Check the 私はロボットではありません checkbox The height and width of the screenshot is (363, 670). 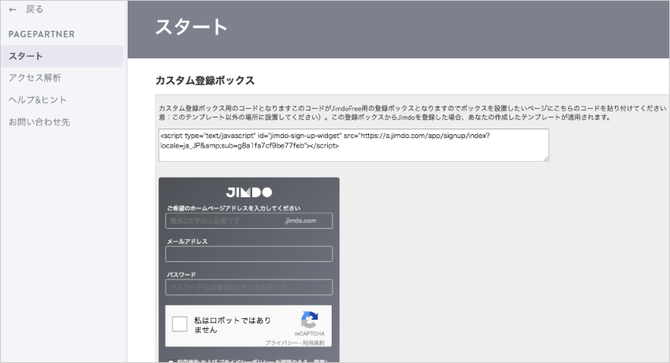pos(179,324)
